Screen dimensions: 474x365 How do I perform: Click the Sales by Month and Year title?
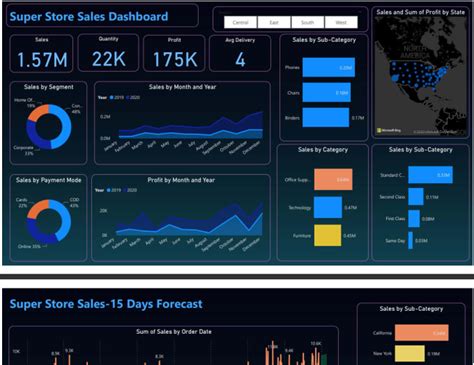(x=182, y=87)
